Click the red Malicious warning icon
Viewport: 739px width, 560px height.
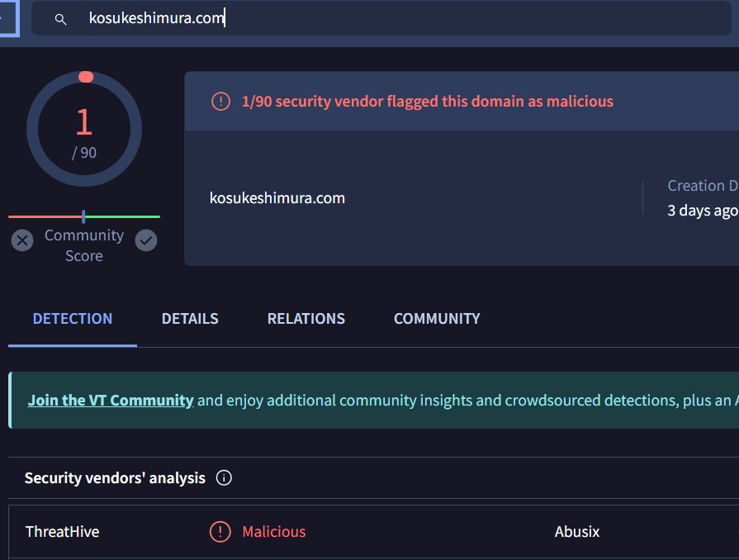(220, 532)
